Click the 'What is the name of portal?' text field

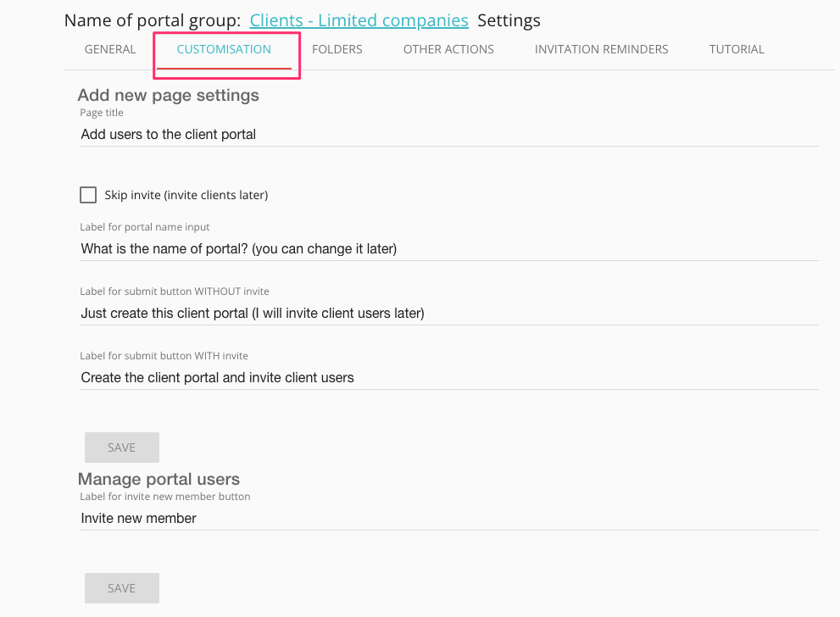point(448,249)
